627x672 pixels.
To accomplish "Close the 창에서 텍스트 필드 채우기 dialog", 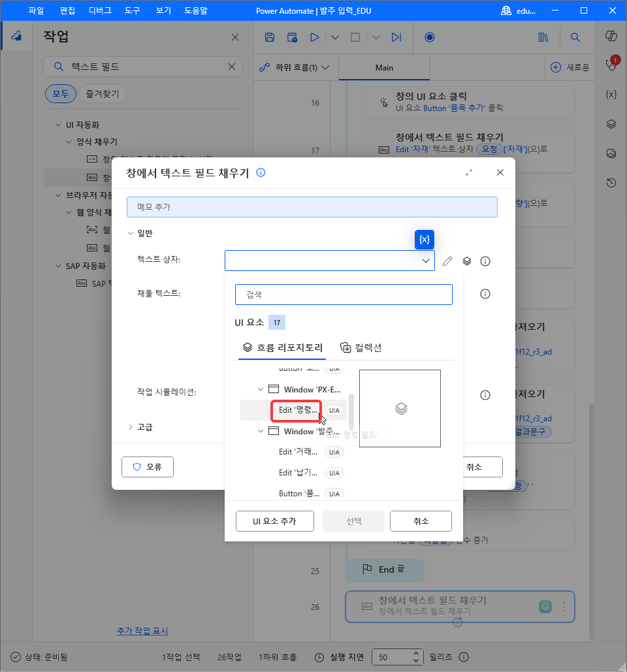I will tap(500, 172).
